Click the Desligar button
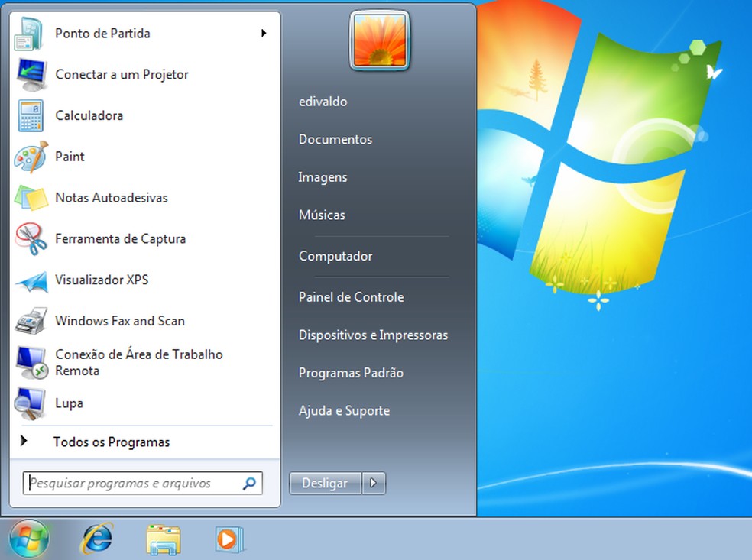This screenshot has height=560, width=752. click(x=324, y=483)
